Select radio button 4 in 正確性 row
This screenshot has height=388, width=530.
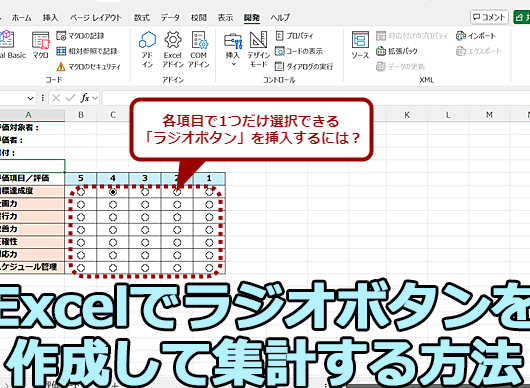click(x=113, y=243)
